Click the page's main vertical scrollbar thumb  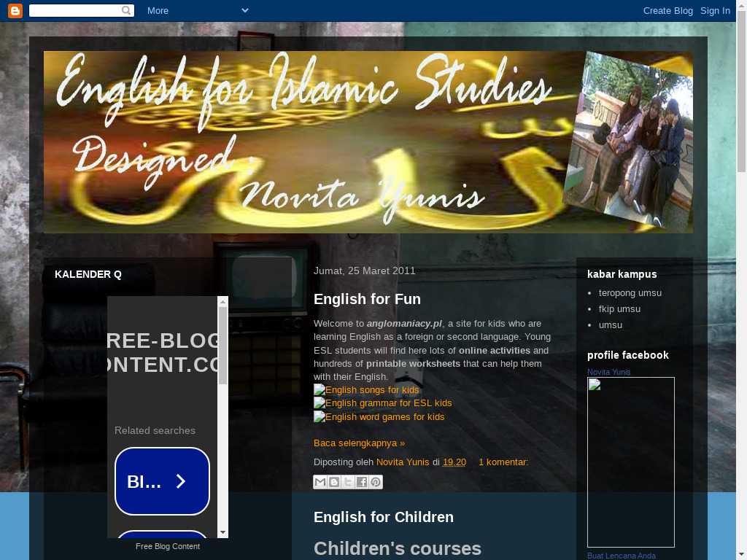(x=741, y=92)
